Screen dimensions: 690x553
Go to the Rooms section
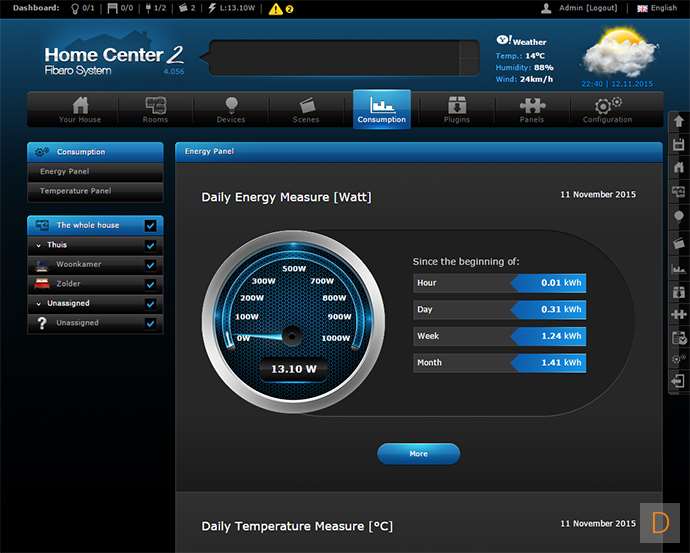pos(155,109)
